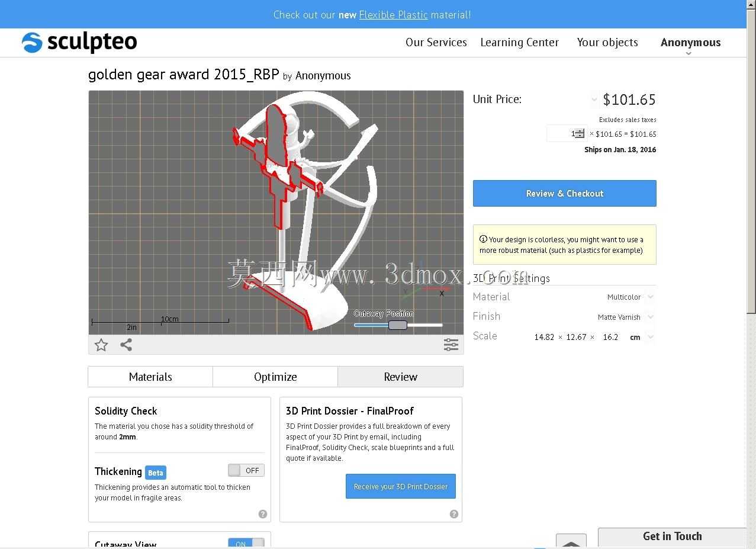Screen dimensions: 756x549
Task: Click scale height field 16.2
Action: pyautogui.click(x=610, y=337)
